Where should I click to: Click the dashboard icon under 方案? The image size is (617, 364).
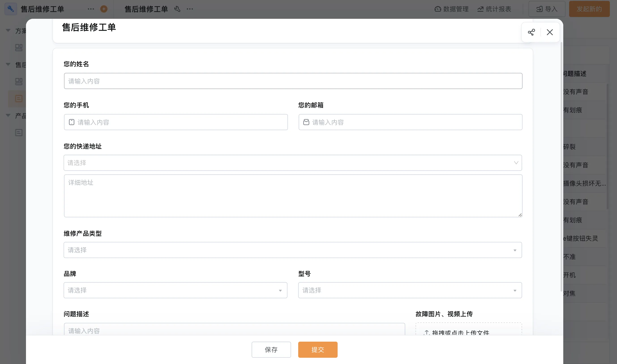19,48
